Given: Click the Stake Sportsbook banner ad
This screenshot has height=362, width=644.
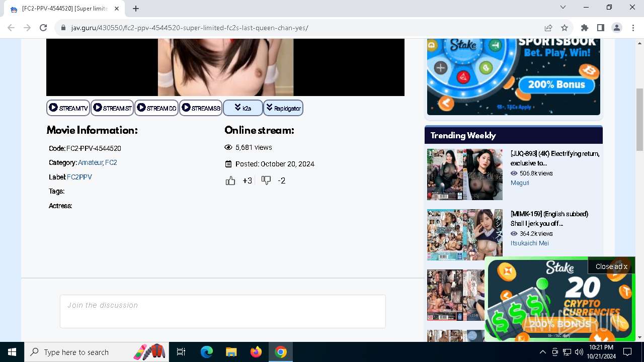Looking at the screenshot, I should 514,76.
